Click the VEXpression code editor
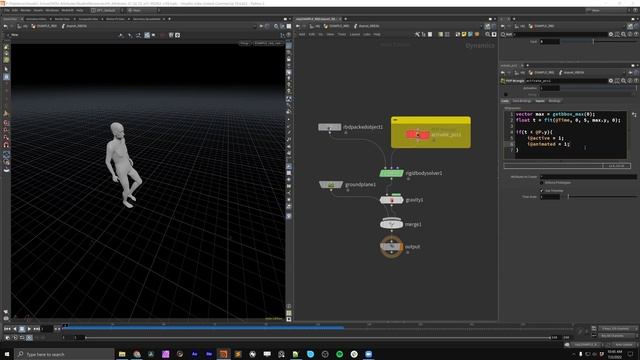 (x=565, y=135)
